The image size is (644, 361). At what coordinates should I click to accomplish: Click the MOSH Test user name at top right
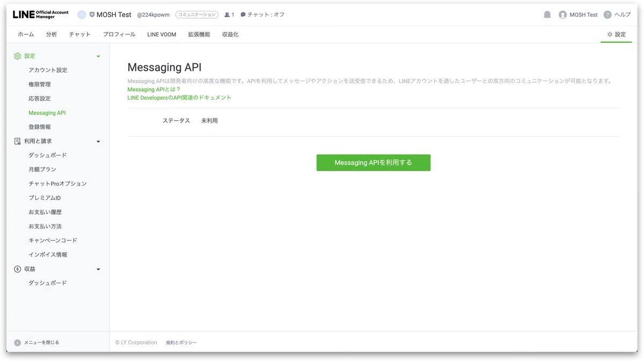coord(584,14)
